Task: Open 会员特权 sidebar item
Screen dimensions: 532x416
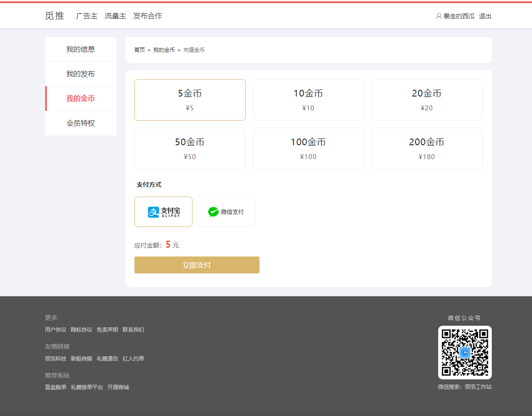Action: (x=81, y=123)
